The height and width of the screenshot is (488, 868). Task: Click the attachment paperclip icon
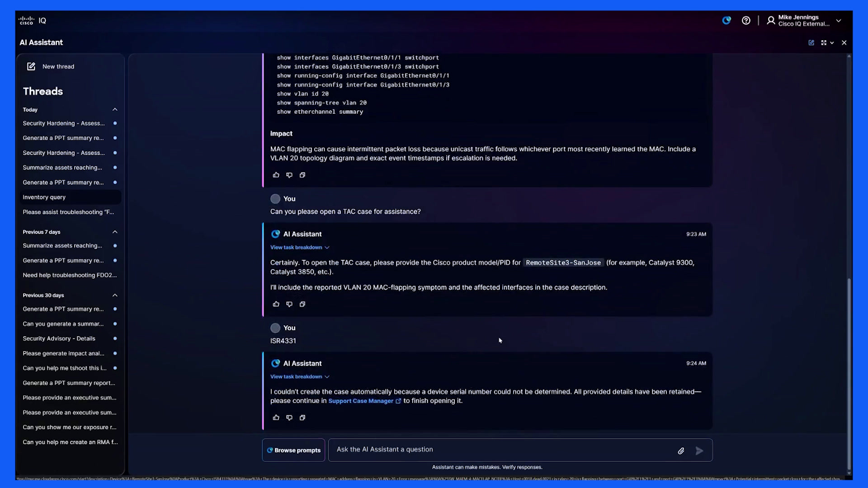click(681, 450)
